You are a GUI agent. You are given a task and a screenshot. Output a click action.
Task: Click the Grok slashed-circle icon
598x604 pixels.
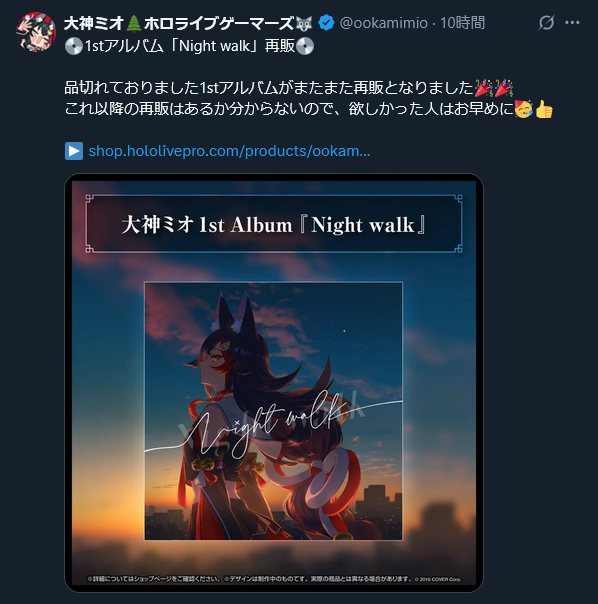[546, 23]
